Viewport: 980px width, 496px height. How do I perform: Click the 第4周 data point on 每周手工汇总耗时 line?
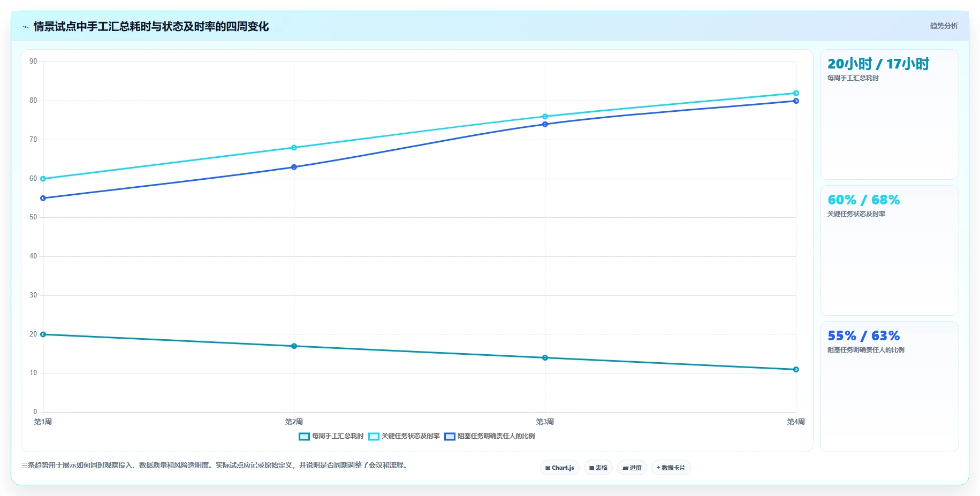coord(796,369)
